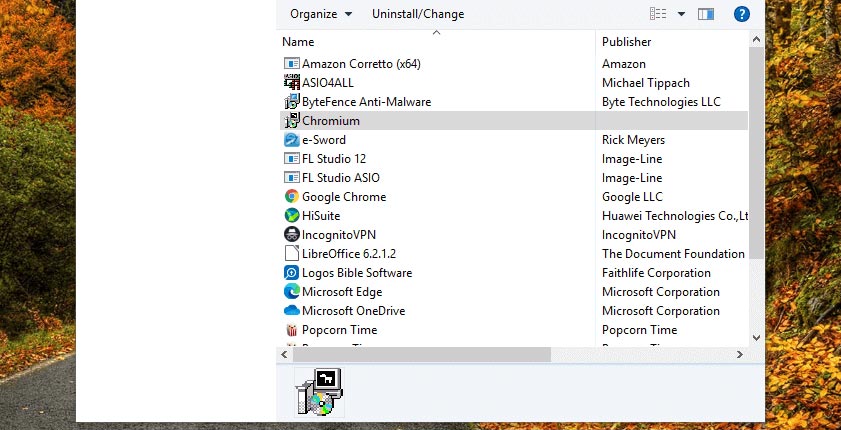
Task: Click the Logos Bible Software icon
Action: tap(291, 273)
